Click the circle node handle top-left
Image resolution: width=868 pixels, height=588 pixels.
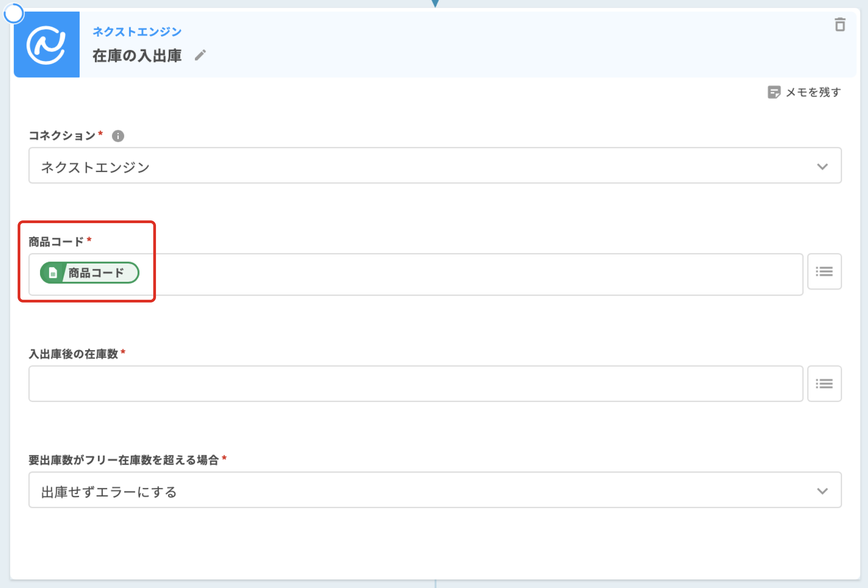[14, 14]
